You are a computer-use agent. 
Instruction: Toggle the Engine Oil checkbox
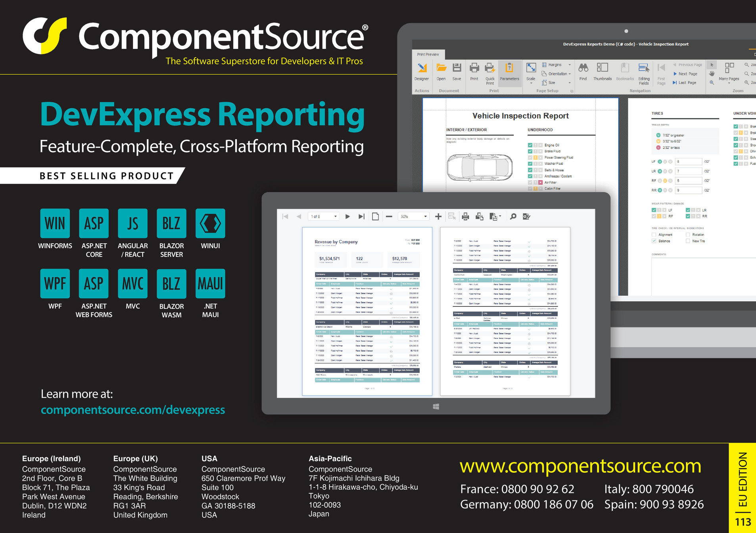click(530, 145)
